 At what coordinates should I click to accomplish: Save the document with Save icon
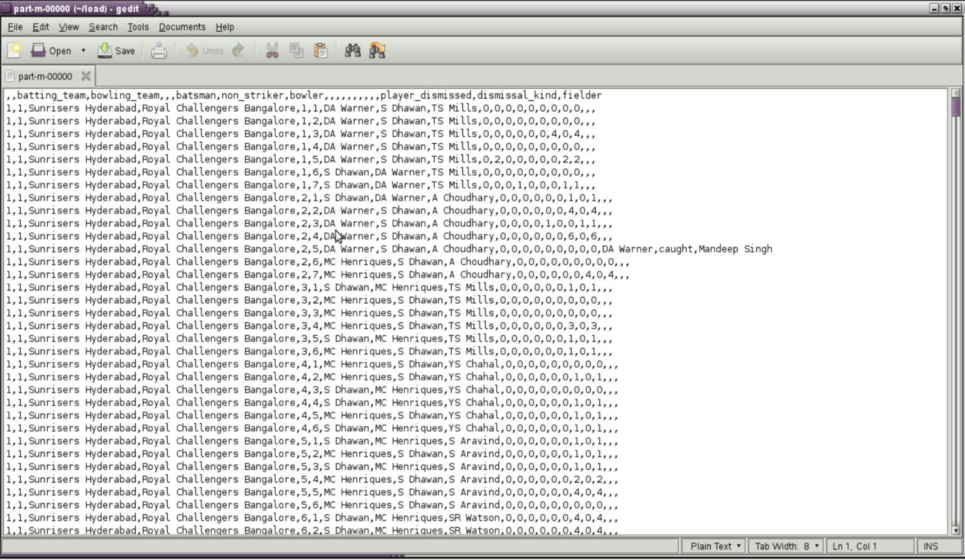[x=116, y=50]
